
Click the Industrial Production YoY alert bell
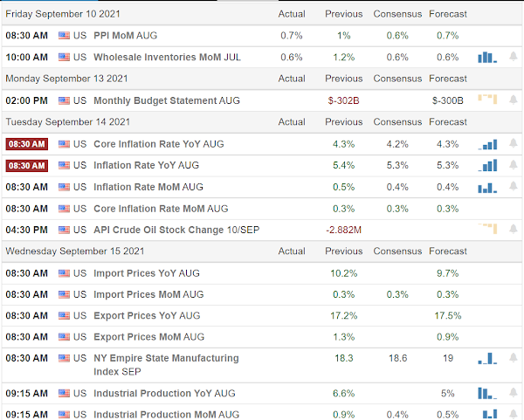(514, 393)
